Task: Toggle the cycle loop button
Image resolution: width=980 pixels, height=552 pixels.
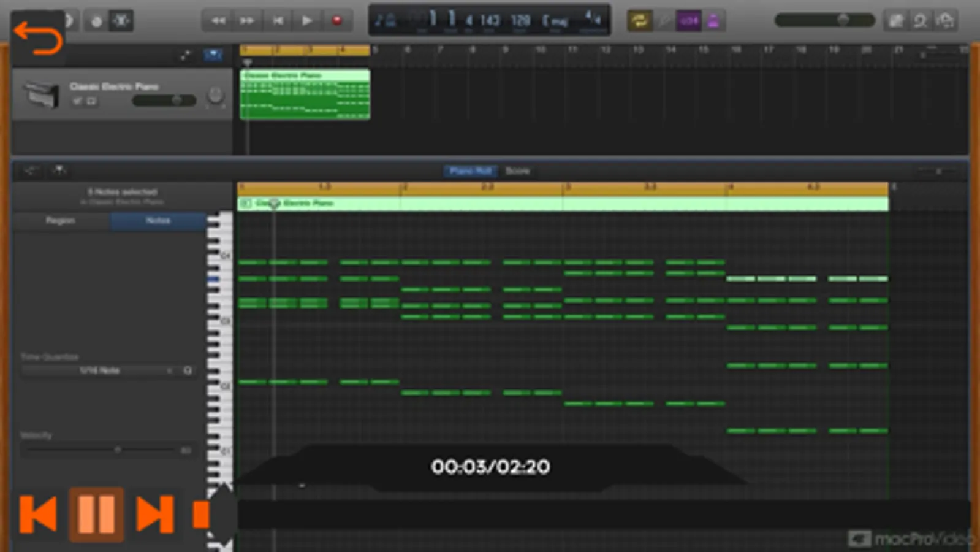Action: pos(639,21)
